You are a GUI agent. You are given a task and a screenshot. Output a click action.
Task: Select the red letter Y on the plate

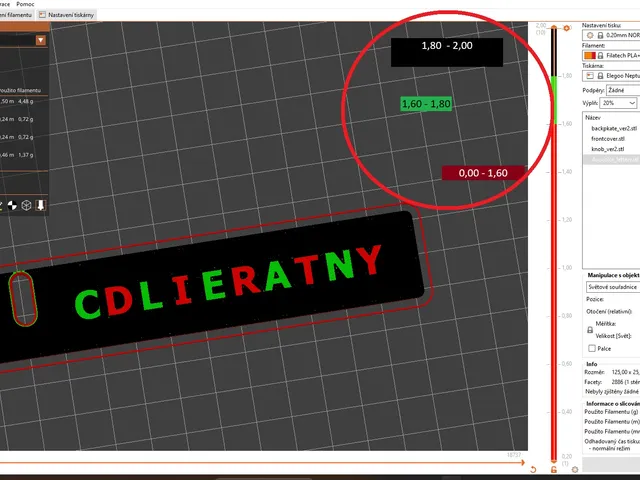click(x=369, y=260)
